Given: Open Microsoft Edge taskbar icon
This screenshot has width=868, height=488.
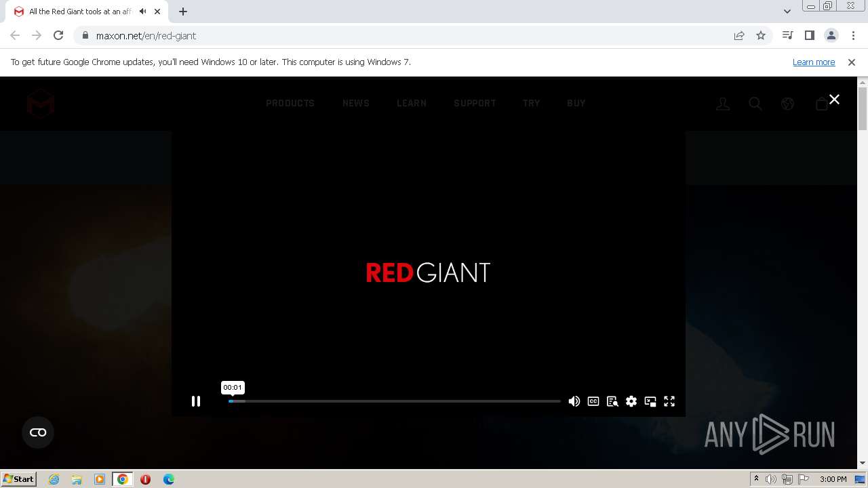Looking at the screenshot, I should tap(168, 479).
